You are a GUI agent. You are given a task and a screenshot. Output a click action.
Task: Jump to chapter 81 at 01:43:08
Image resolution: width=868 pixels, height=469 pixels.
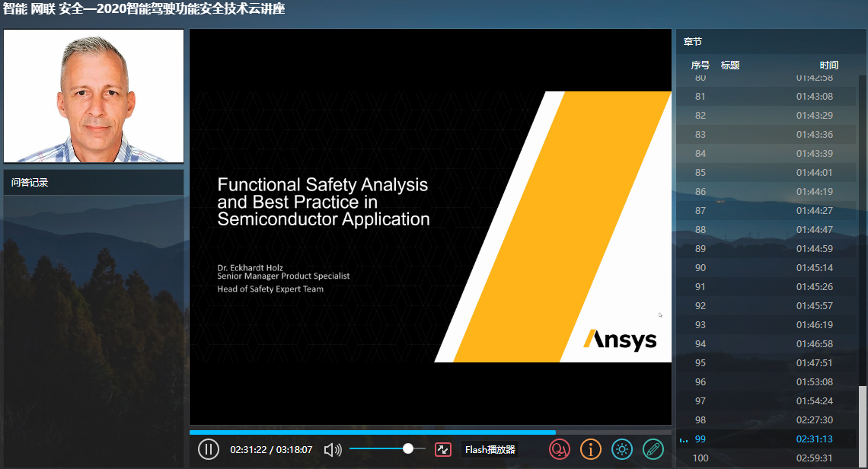(x=767, y=97)
